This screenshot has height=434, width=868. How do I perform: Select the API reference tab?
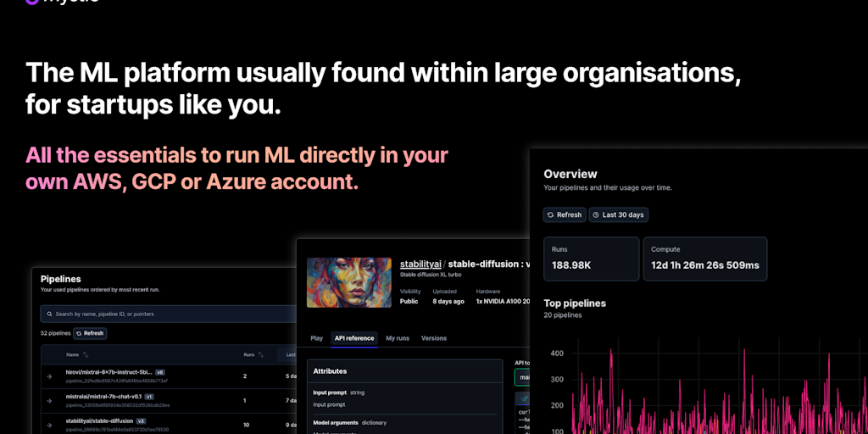point(354,338)
